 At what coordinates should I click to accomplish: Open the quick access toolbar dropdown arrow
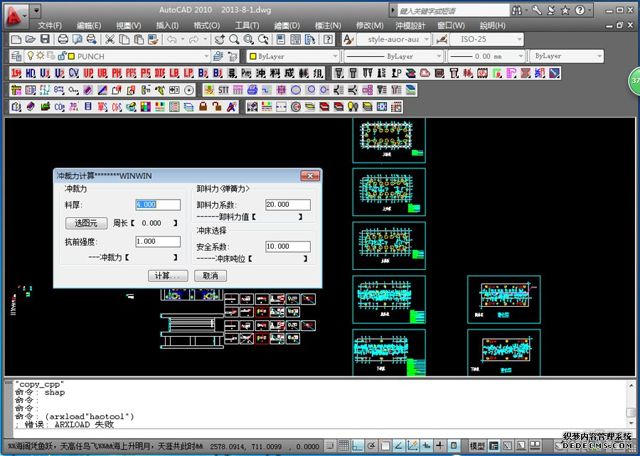(x=36, y=10)
